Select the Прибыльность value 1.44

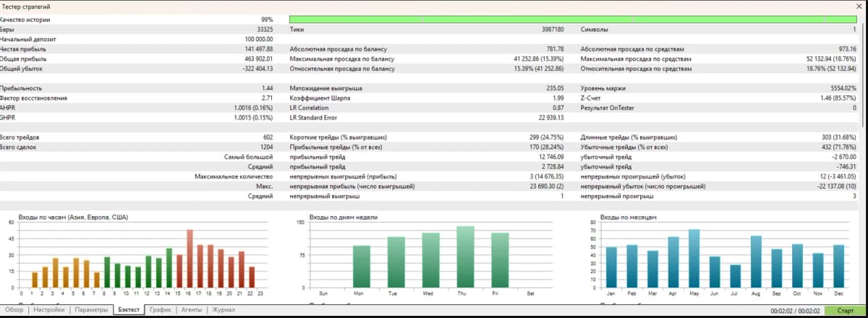[268, 88]
